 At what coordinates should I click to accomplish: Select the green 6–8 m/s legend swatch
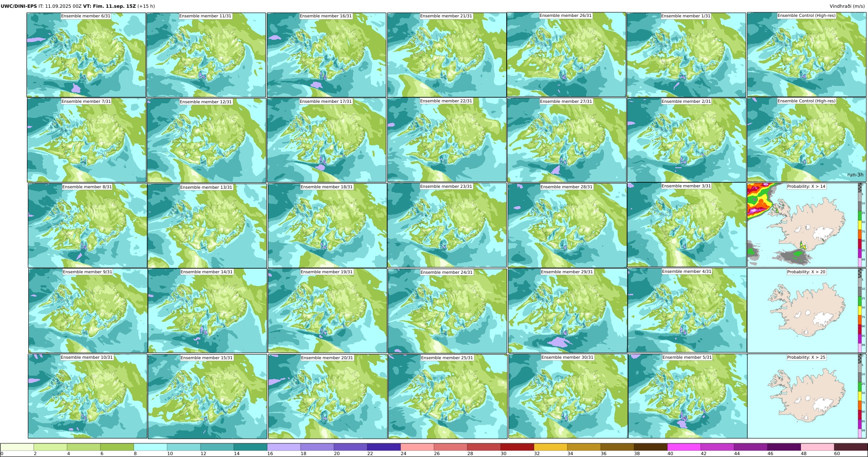click(117, 447)
